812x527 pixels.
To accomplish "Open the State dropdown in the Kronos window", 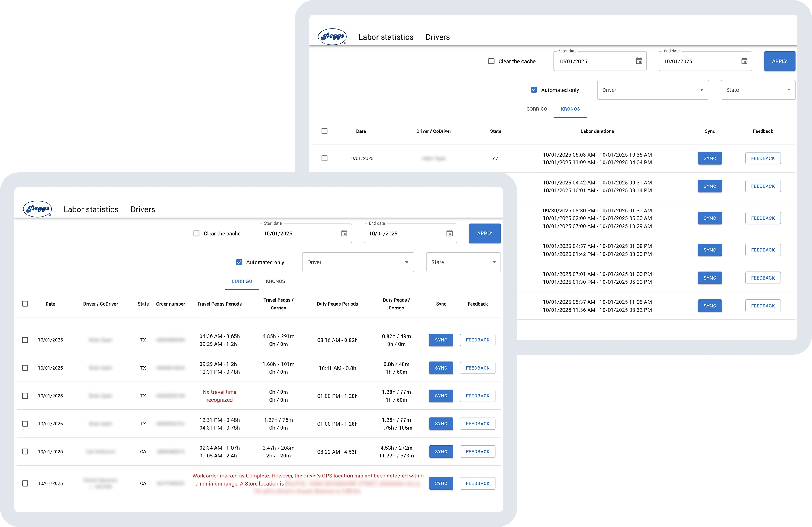I will [x=758, y=90].
